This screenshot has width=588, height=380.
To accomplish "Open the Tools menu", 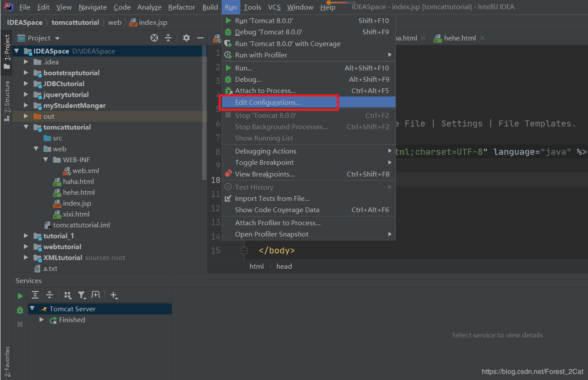I will click(252, 7).
